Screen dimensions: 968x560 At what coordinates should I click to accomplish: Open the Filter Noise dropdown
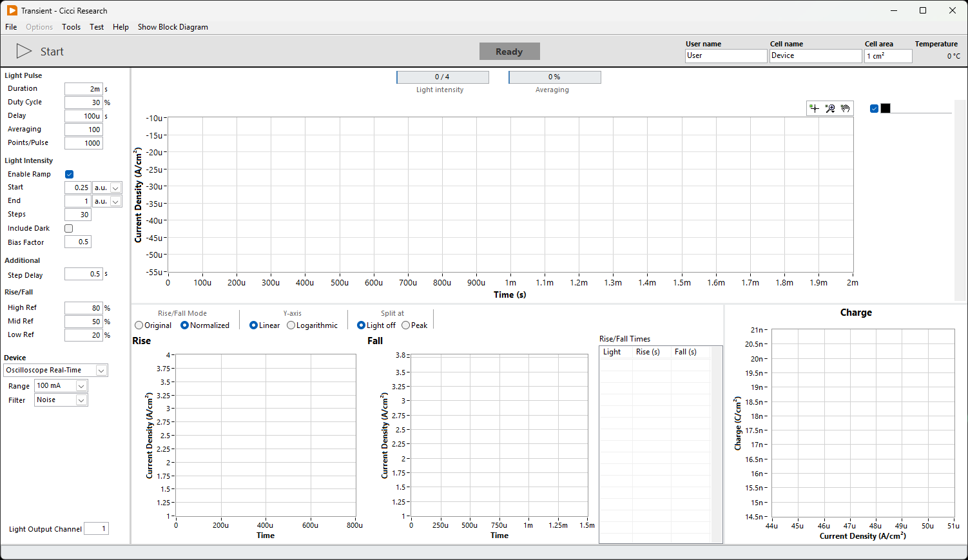click(81, 400)
